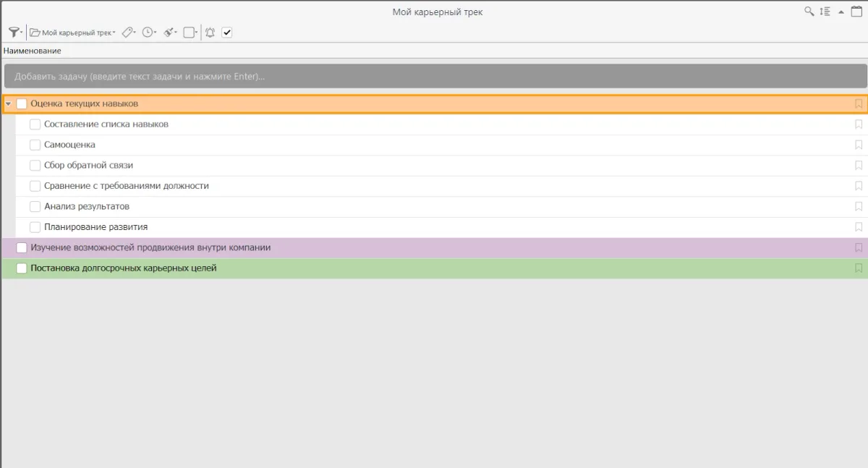868x468 pixels.
Task: Open the calendar icon in top right
Action: point(856,12)
